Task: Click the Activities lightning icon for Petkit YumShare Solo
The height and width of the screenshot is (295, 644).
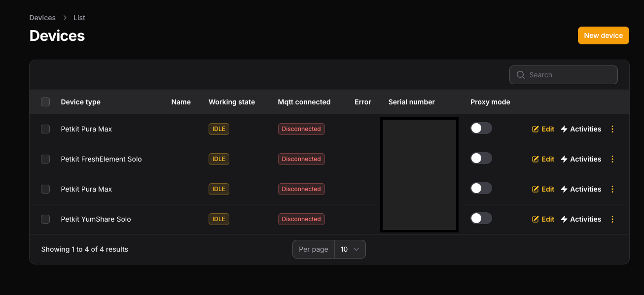Action: point(564,219)
